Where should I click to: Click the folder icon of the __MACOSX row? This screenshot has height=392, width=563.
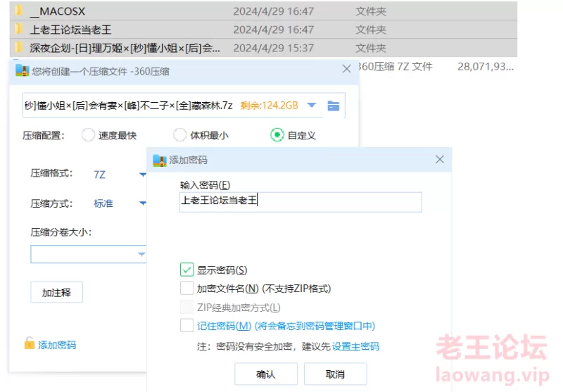pyautogui.click(x=19, y=11)
